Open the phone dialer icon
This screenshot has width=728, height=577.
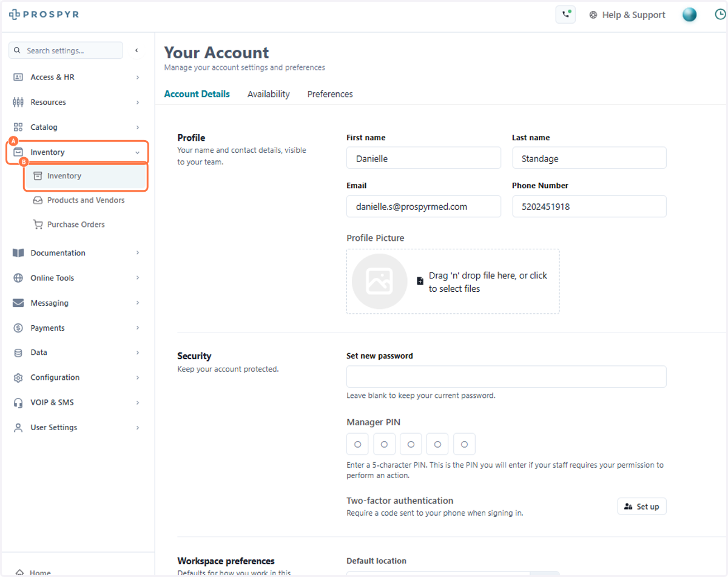565,15
